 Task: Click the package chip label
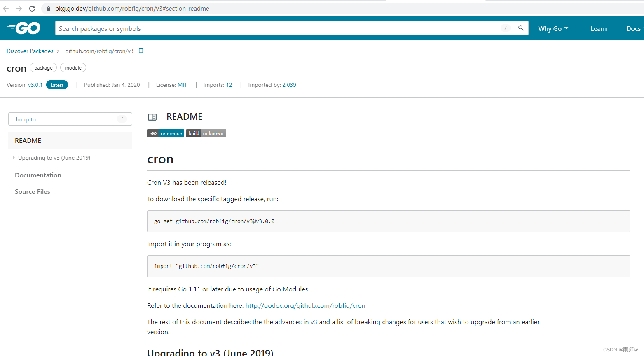43,68
